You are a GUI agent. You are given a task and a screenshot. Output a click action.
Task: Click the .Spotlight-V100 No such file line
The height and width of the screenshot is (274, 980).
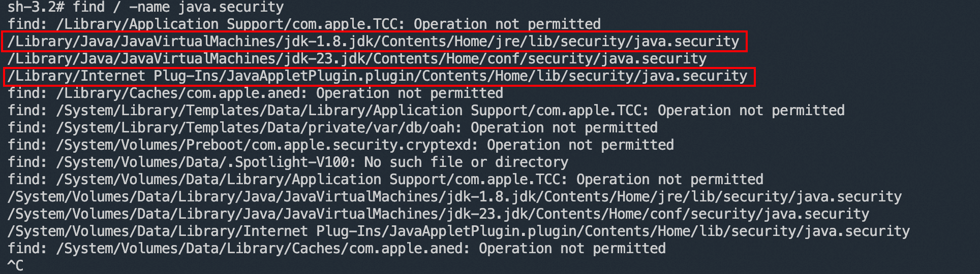coord(288,162)
